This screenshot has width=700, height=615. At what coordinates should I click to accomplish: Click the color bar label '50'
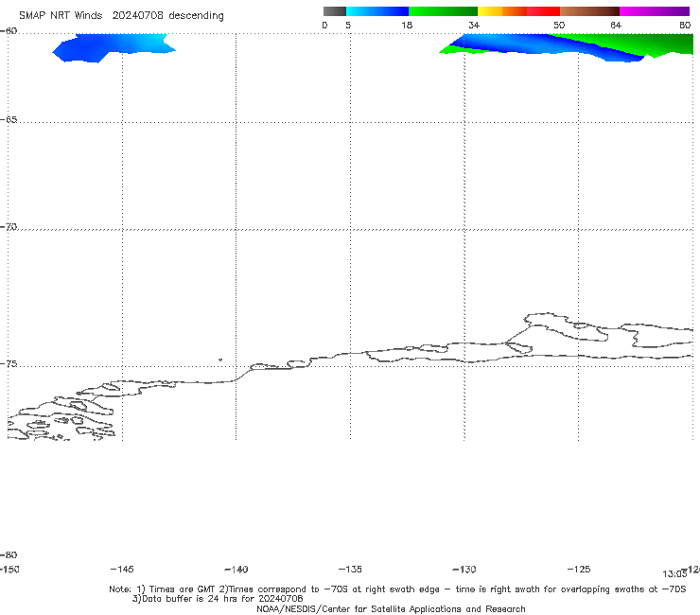(559, 26)
